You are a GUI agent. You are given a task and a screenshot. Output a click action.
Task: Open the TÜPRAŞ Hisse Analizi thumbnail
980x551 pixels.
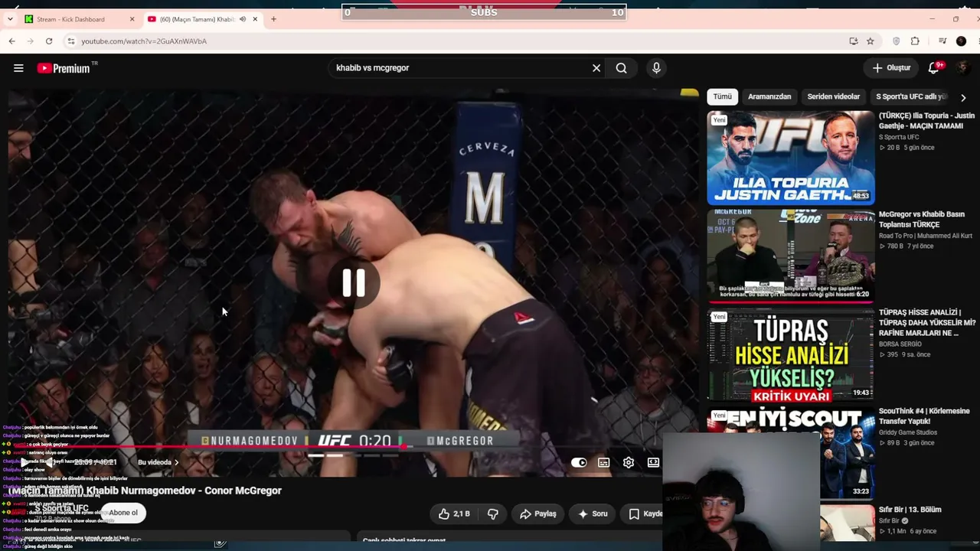point(791,354)
